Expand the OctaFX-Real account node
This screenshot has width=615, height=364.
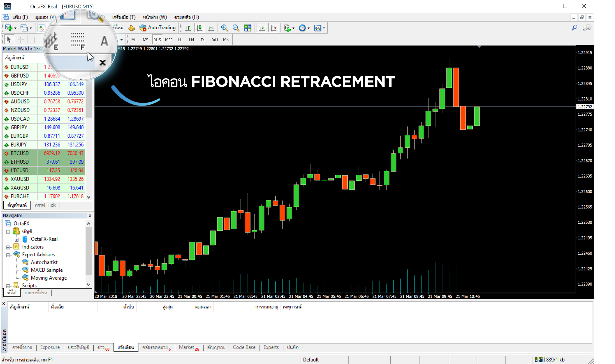(16, 240)
